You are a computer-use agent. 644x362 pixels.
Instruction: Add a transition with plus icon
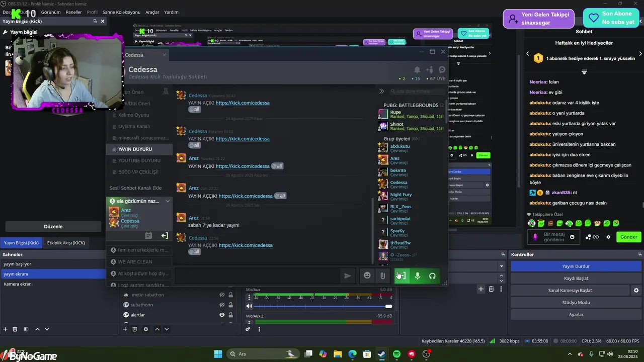[x=481, y=289]
